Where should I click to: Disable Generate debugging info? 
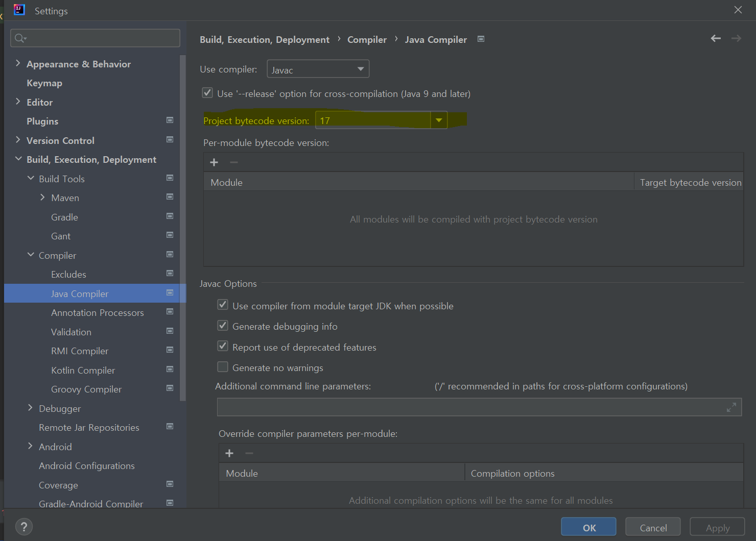pos(223,325)
